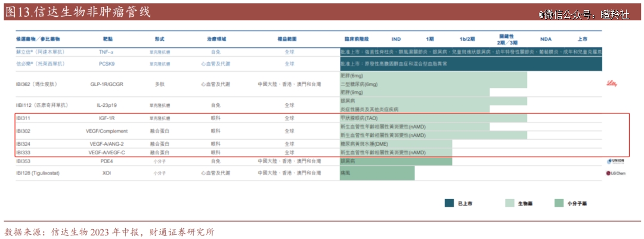This screenshot has height=239, width=644.
Task: Click the data source line 数据来源
Action: click(109, 232)
